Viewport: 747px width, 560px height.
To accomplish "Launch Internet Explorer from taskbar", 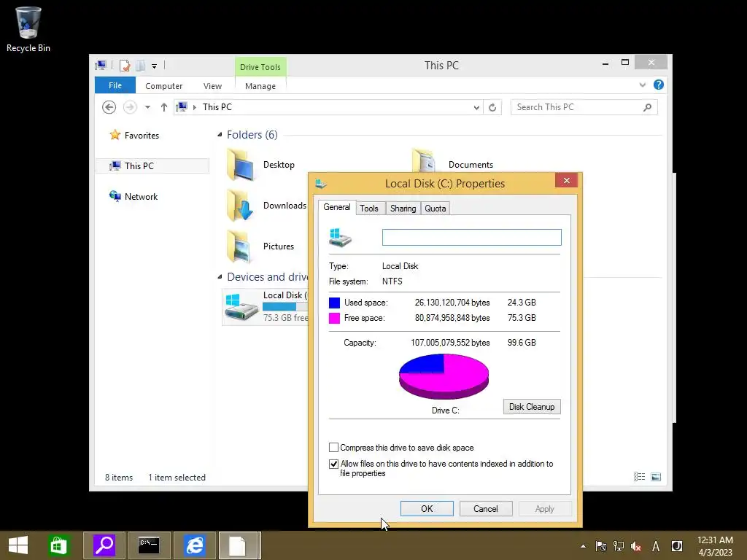I will tap(194, 545).
